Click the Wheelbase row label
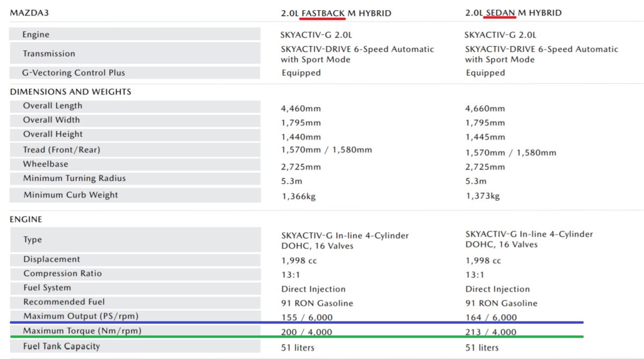This screenshot has height=359, width=644. pyautogui.click(x=46, y=164)
